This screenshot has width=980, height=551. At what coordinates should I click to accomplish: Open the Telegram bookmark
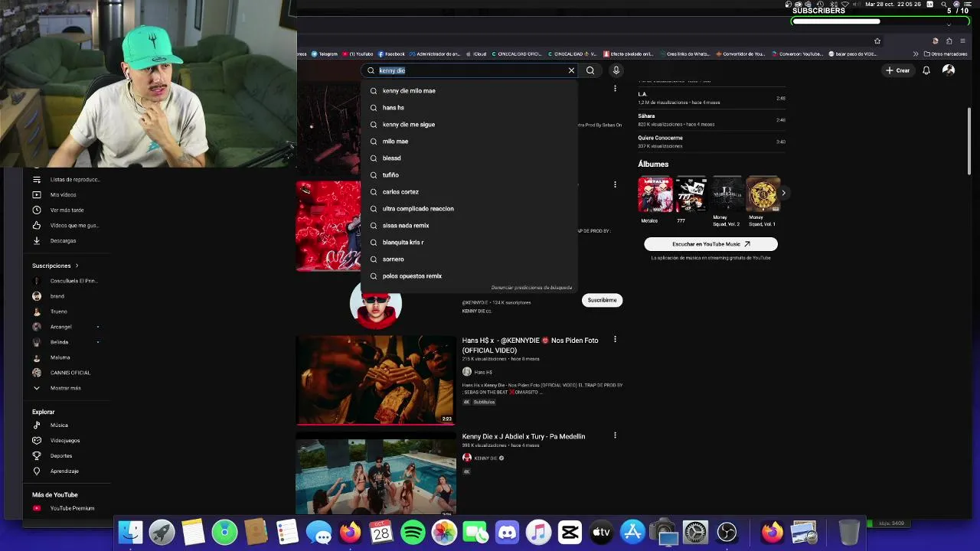[x=325, y=54]
